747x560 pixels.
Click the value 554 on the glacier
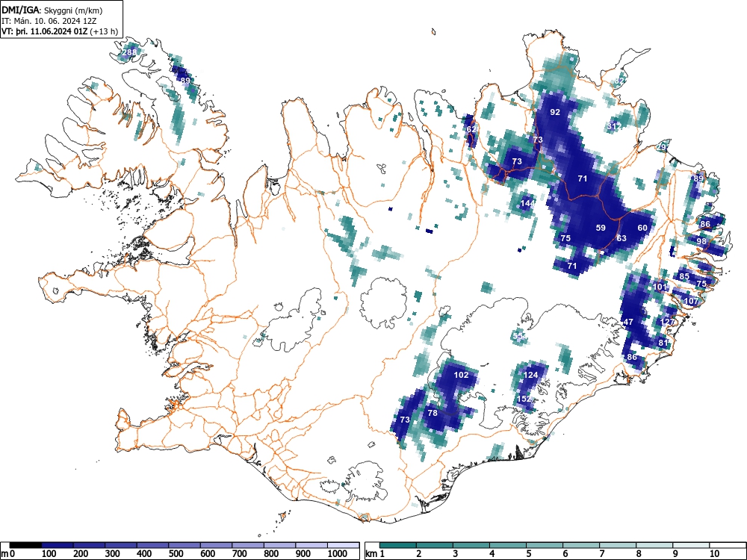(x=520, y=336)
